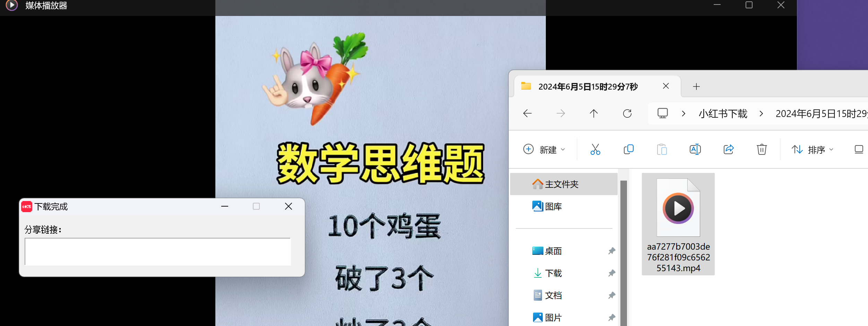
Task: Minimize the Media Player window
Action: pyautogui.click(x=717, y=5)
